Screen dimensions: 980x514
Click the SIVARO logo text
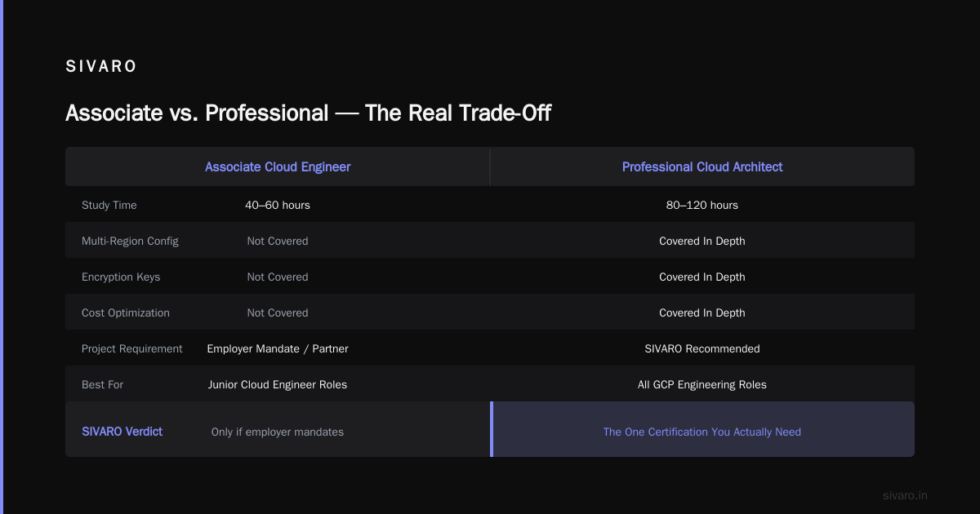pyautogui.click(x=101, y=67)
